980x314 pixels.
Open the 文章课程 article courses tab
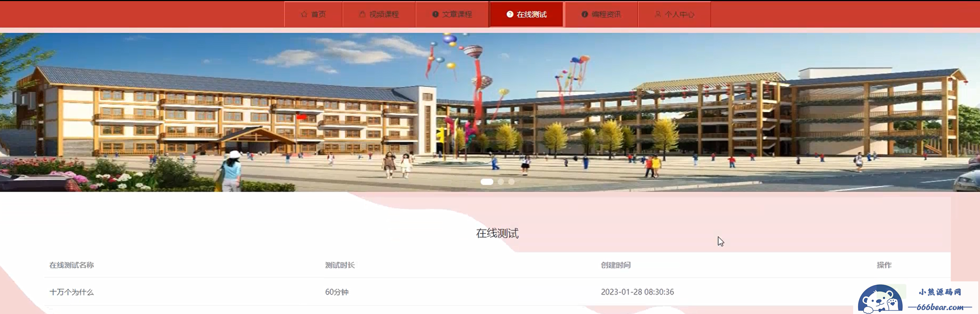[x=452, y=15]
